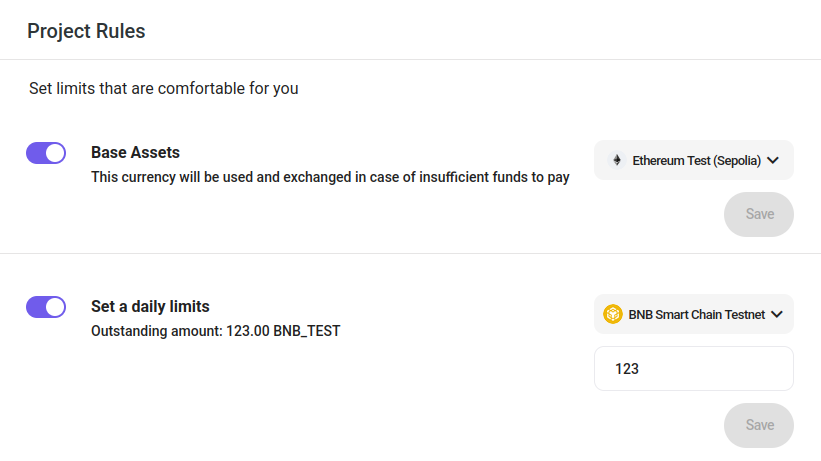This screenshot has height=461, width=821.
Task: Click the 123.00 outstanding value
Action: (248, 330)
